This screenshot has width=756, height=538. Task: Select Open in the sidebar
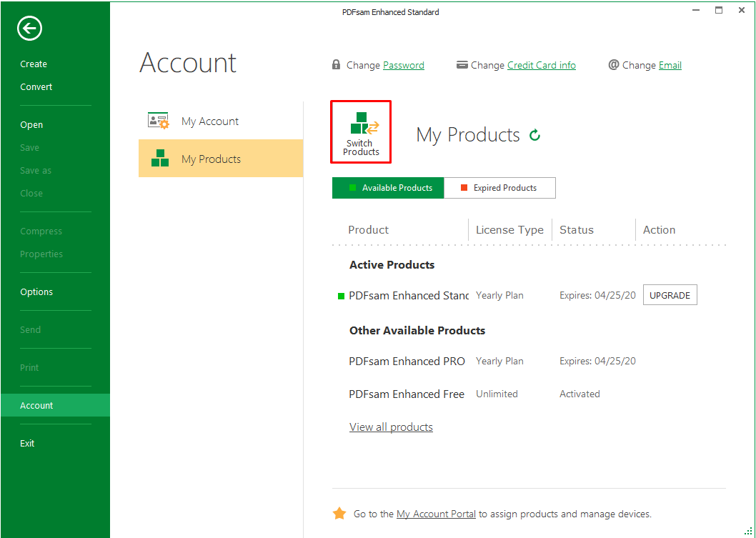click(x=31, y=124)
